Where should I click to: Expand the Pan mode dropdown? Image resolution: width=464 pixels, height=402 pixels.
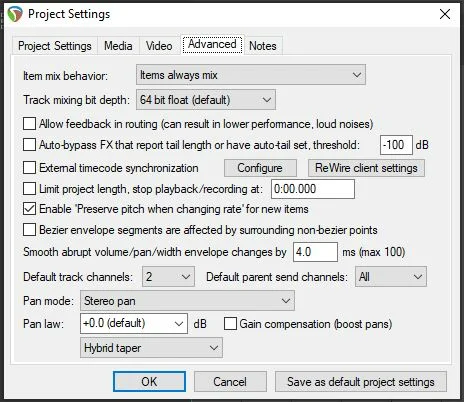click(187, 301)
